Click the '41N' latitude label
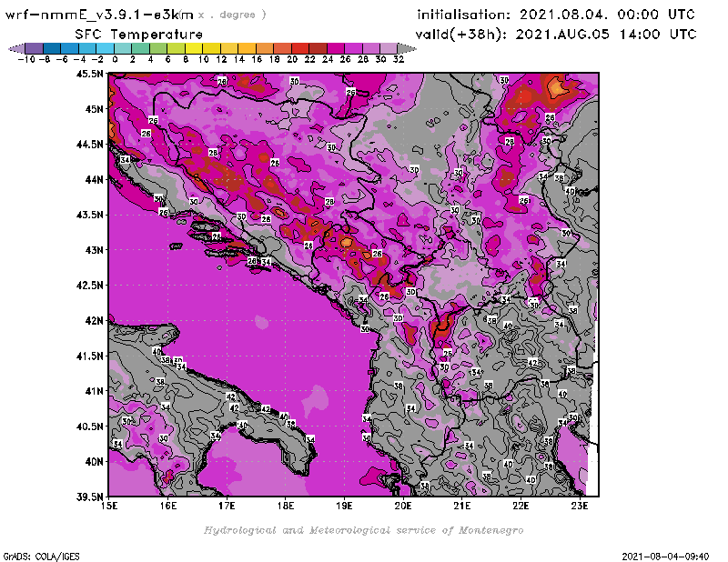 click(94, 391)
